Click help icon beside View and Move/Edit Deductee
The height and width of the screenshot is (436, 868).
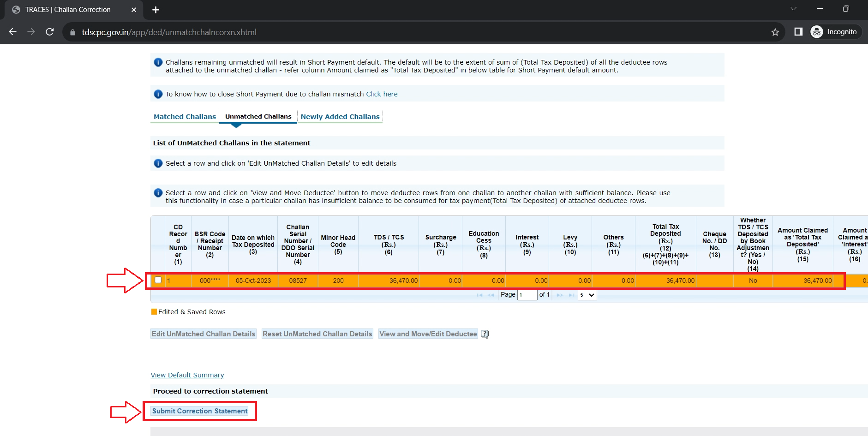tap(485, 334)
